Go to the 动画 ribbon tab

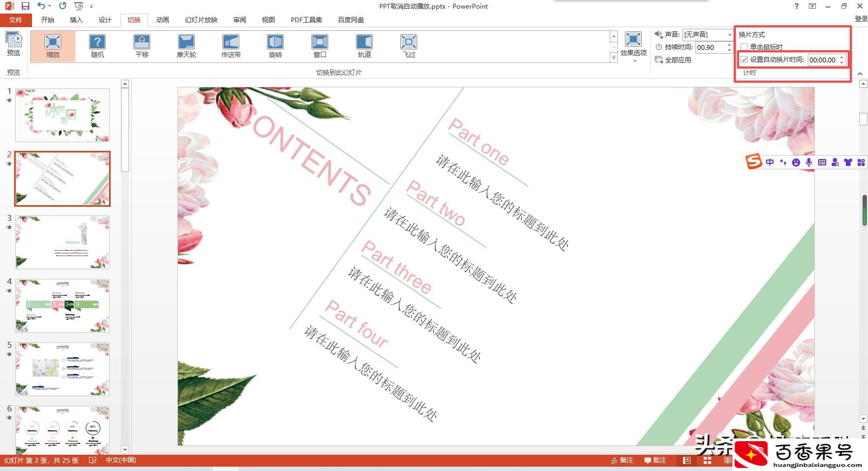point(163,20)
